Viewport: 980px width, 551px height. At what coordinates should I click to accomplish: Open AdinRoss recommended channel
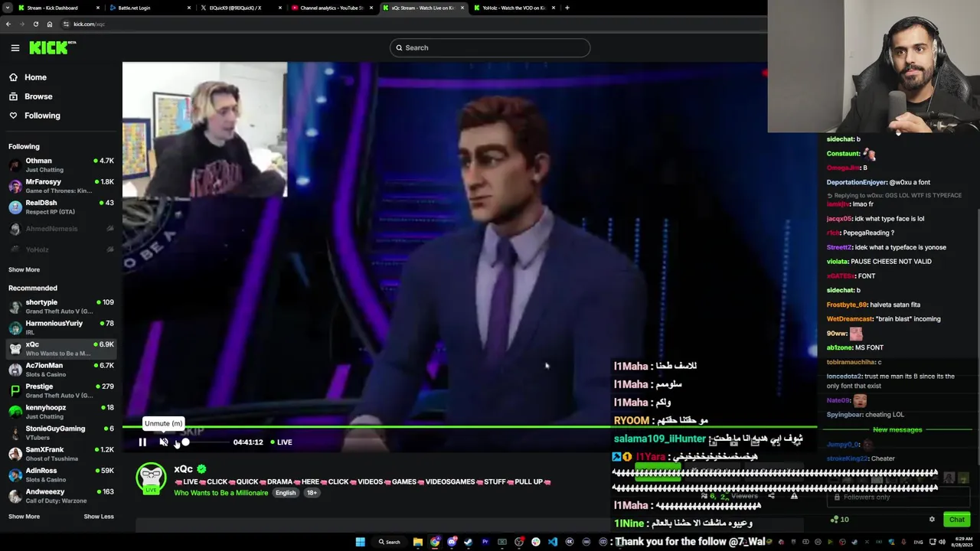61,475
